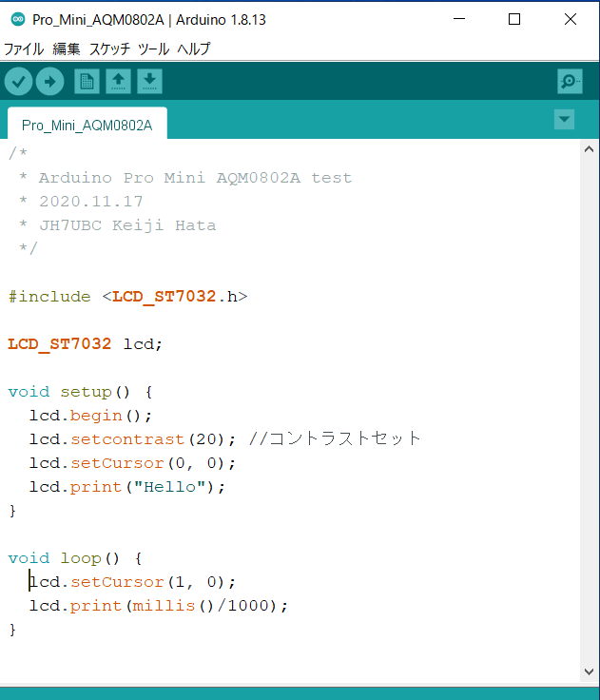Click on lcd.print(millis()/1000) line
This screenshot has width=600, height=700.
[x=159, y=606]
